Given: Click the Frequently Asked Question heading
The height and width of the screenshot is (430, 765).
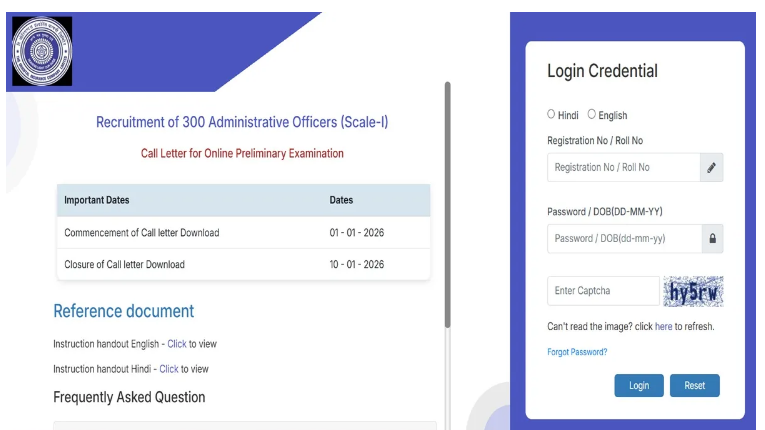Looking at the screenshot, I should pos(129,397).
